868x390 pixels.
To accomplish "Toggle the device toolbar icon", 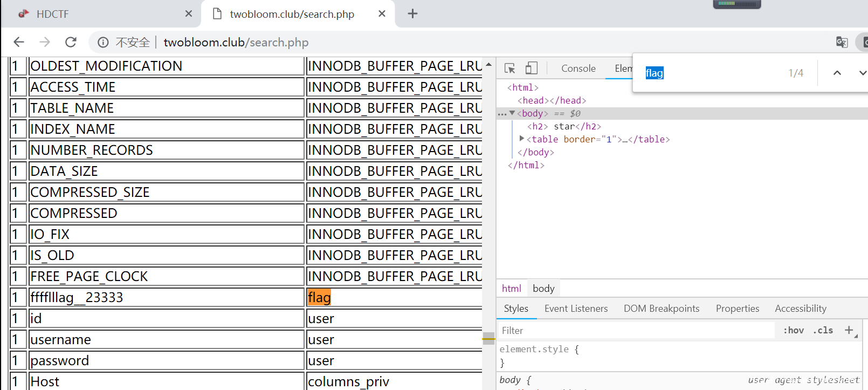I will click(x=532, y=69).
